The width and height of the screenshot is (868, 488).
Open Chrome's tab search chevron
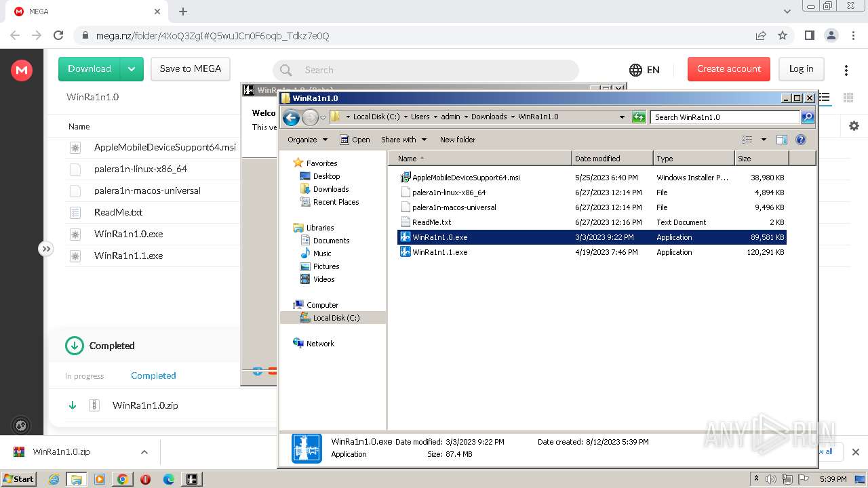(x=787, y=12)
